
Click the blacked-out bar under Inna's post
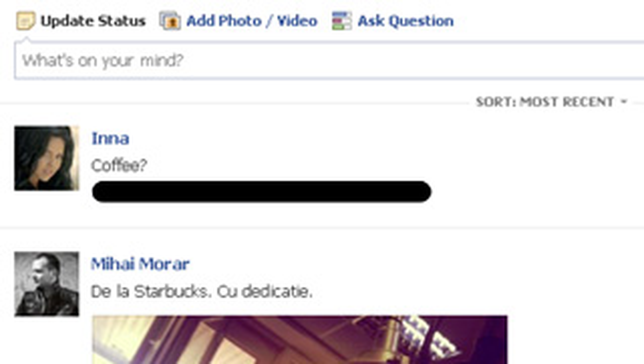coord(262,192)
